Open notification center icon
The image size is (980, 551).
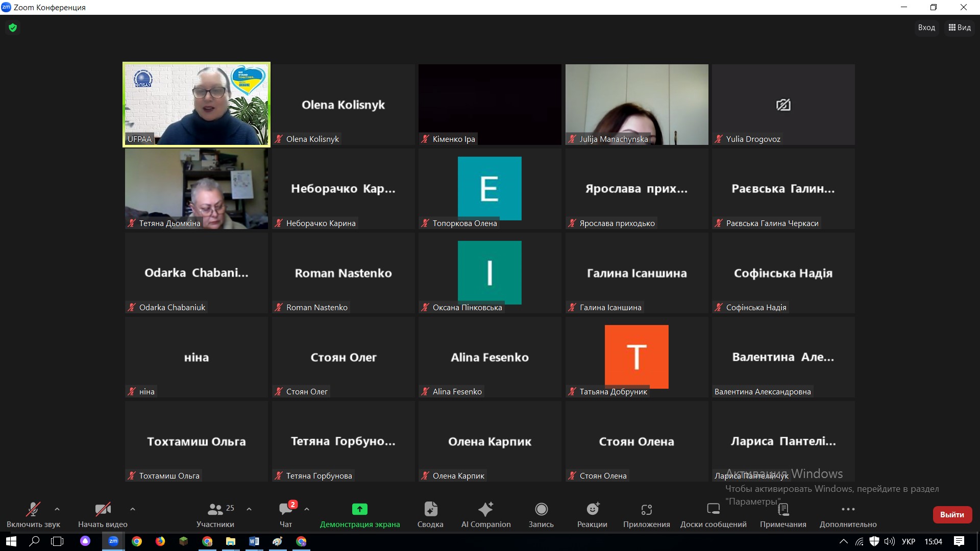tap(959, 541)
